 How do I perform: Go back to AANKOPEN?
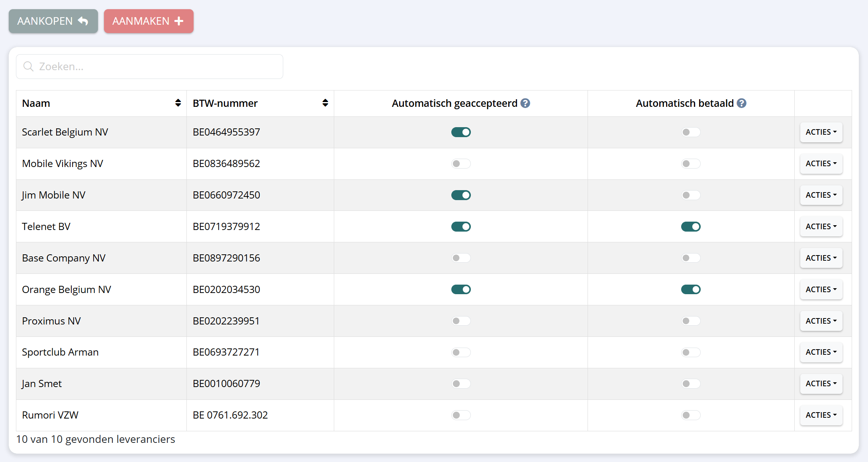tap(53, 21)
